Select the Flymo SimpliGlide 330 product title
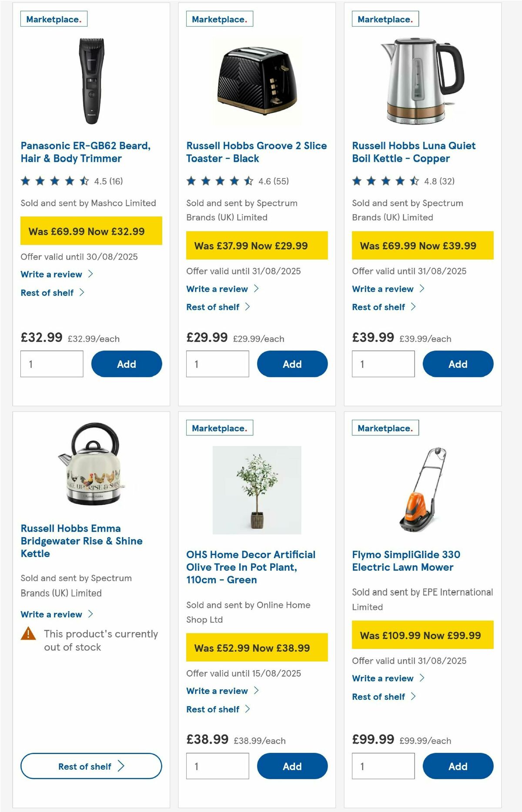This screenshot has height=812, width=522. tap(407, 561)
